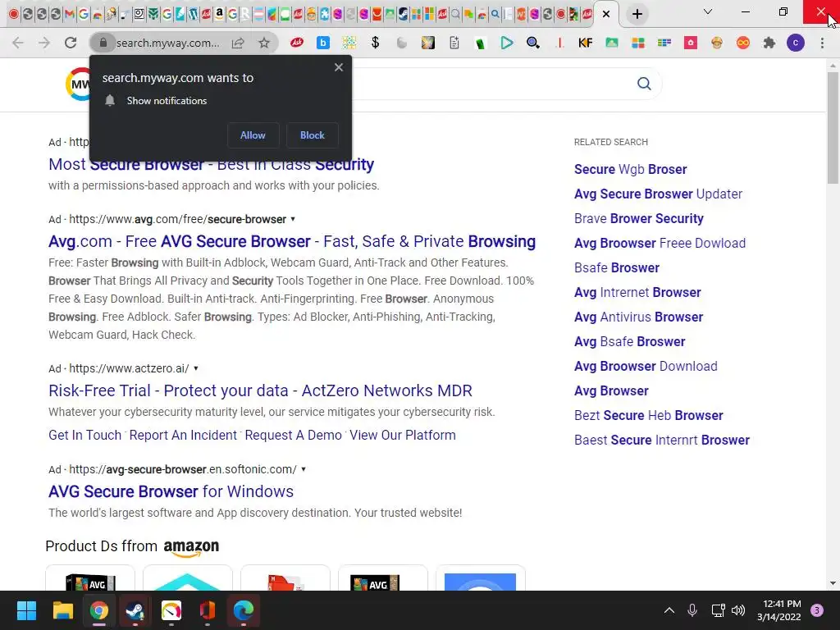This screenshot has width=840, height=630.
Task: Open the Extensions puzzle piece menu
Action: tap(769, 43)
